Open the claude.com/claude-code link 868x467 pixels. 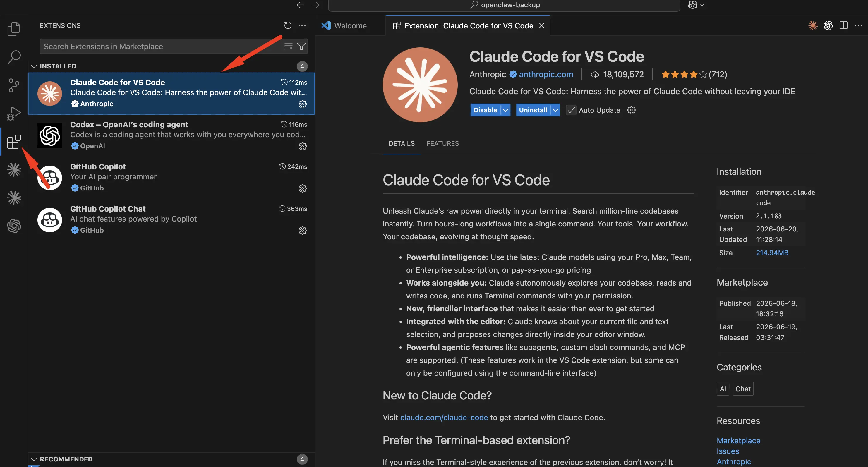444,418
